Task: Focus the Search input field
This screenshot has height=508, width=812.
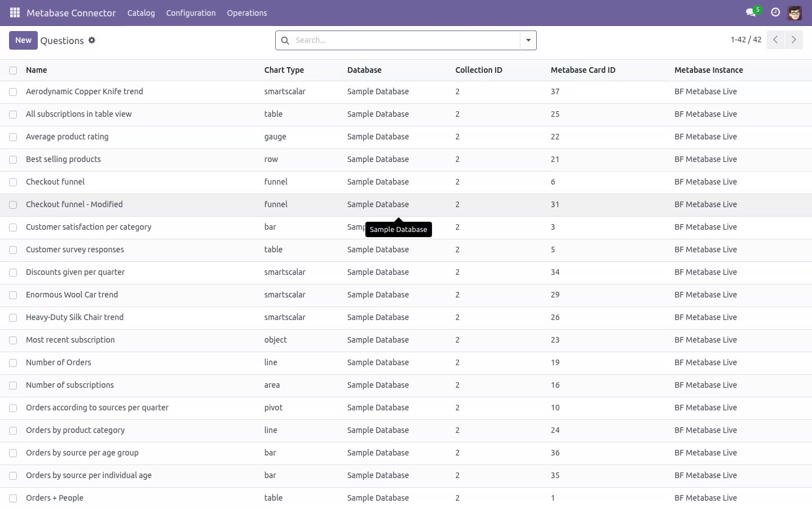Action: pyautogui.click(x=406, y=40)
